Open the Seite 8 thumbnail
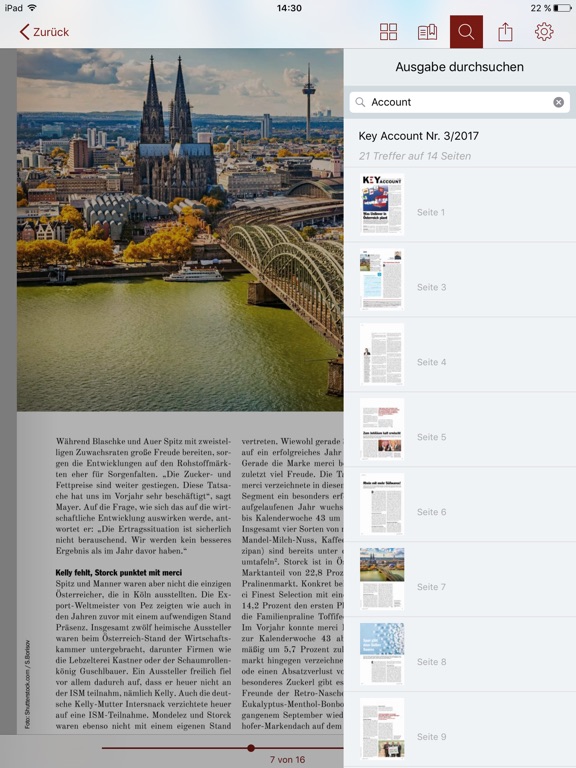The width and height of the screenshot is (576, 768). click(382, 654)
